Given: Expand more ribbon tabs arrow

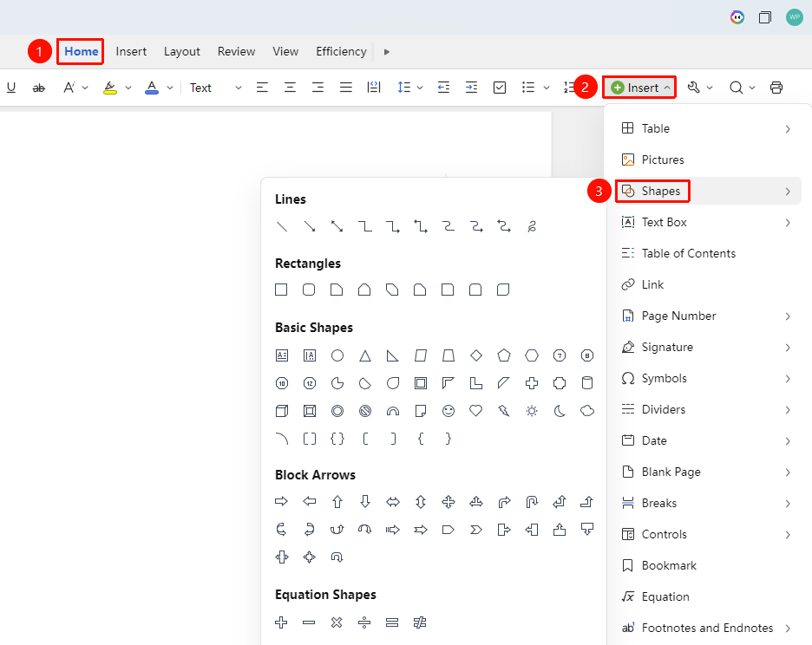Looking at the screenshot, I should 387,52.
